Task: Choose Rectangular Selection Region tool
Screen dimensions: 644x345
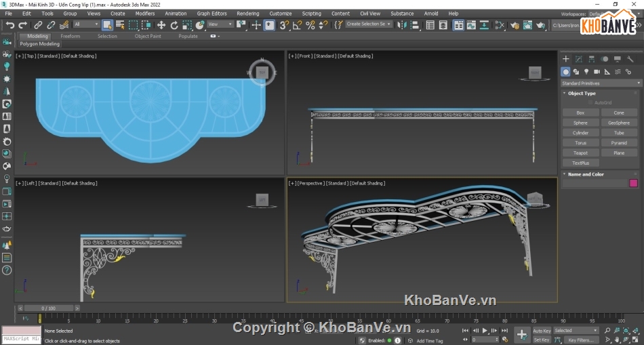Action: coord(133,25)
